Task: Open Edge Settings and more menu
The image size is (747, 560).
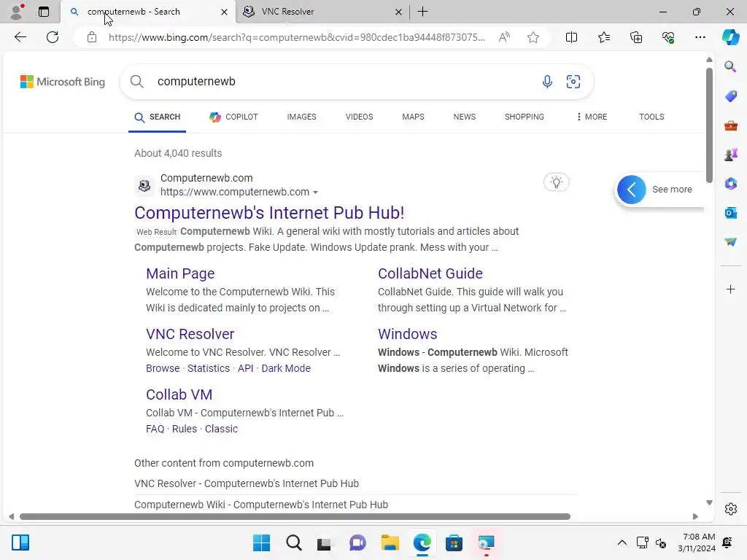Action: [700, 37]
